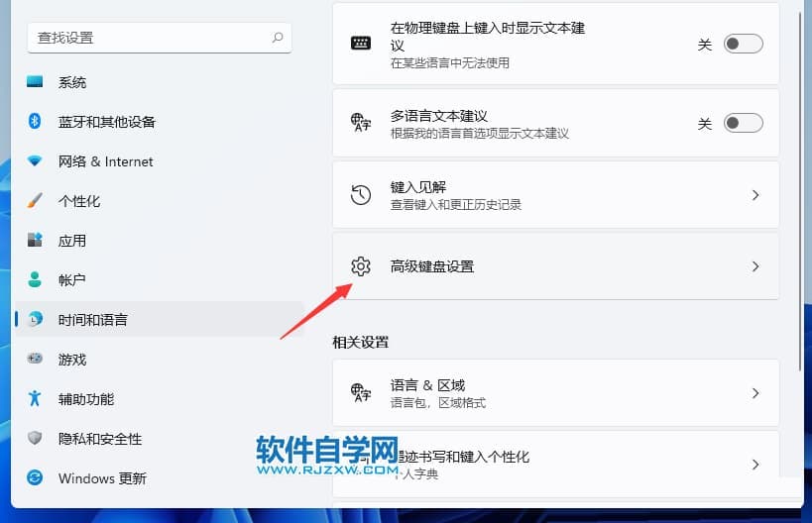Click the Wi-Fi network icon in sidebar
Image resolution: width=812 pixels, height=523 pixels.
click(x=36, y=161)
